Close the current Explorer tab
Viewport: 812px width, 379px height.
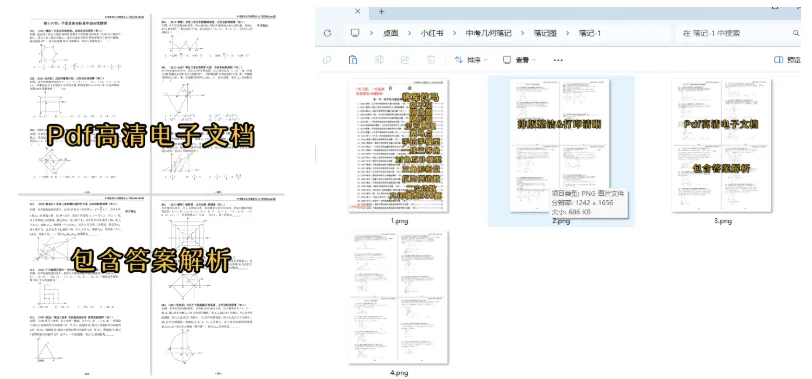point(357,10)
